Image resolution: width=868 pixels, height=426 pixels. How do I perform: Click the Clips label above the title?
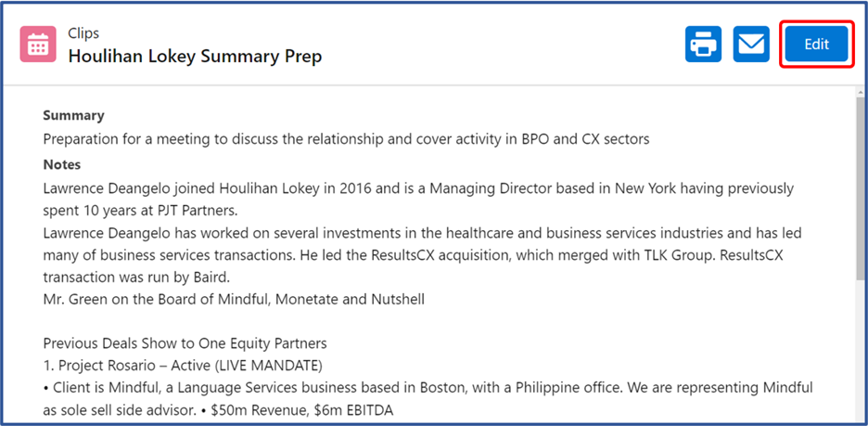click(x=83, y=33)
